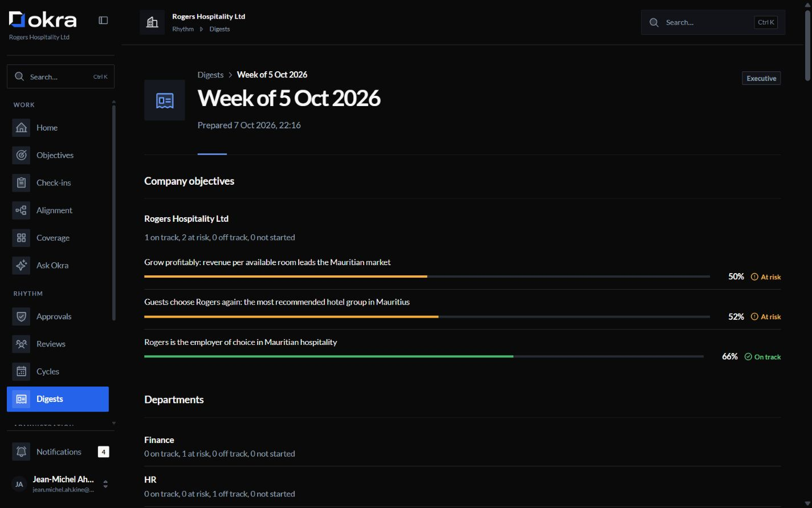Open the Alignment view

[58, 210]
